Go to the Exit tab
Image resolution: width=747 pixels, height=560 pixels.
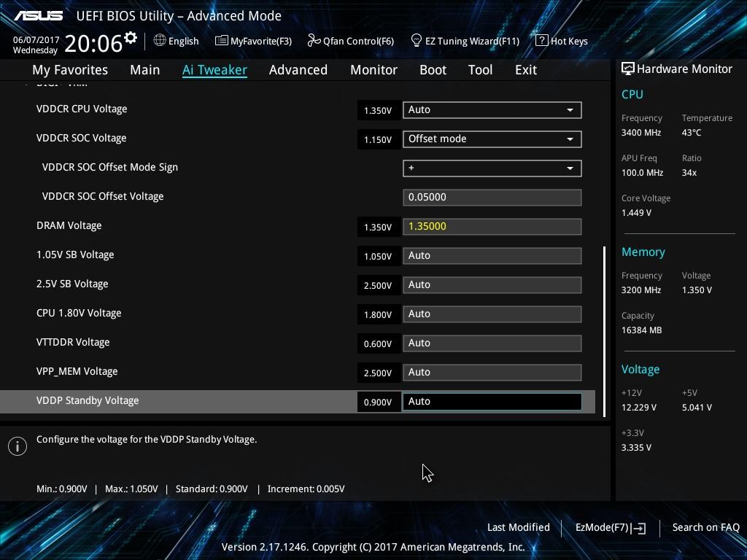pos(526,70)
